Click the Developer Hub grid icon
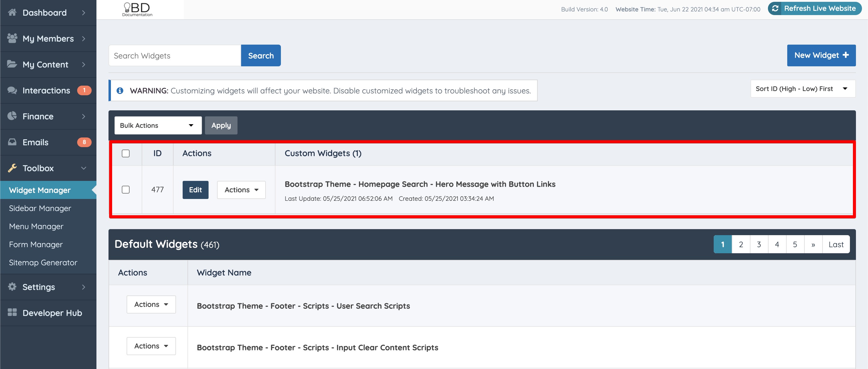Image resolution: width=868 pixels, height=369 pixels. [x=12, y=312]
